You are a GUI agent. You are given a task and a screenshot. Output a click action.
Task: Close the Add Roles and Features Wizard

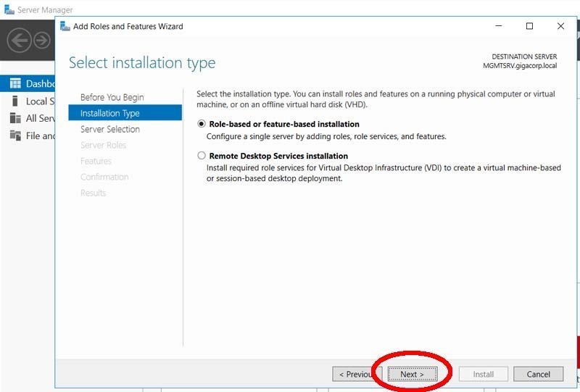pyautogui.click(x=560, y=26)
